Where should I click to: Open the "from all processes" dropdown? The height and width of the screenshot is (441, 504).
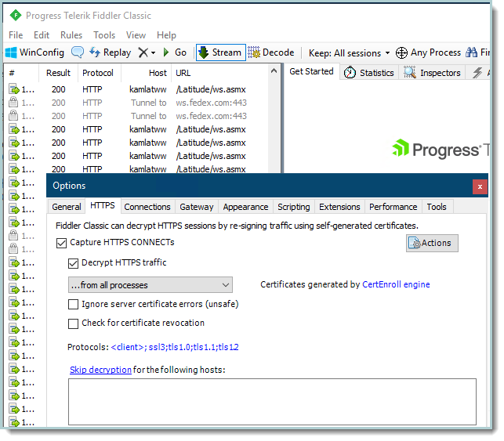(150, 284)
